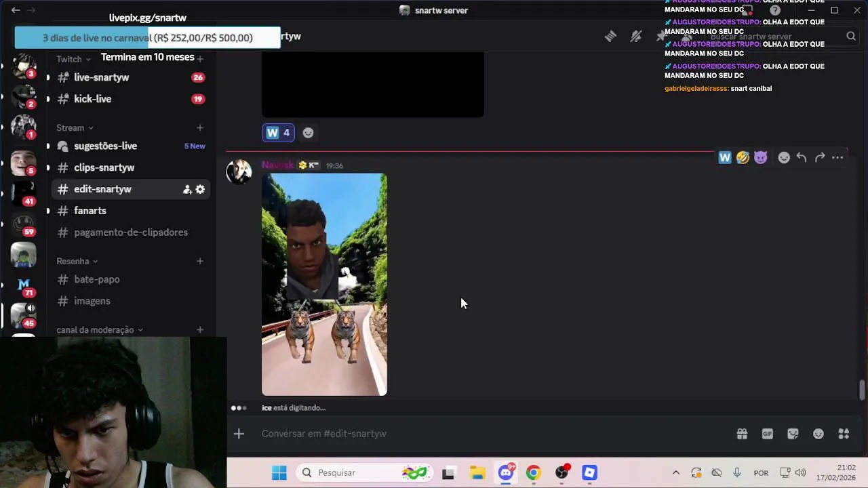Image resolution: width=868 pixels, height=488 pixels.
Task: Collapse the Stream category
Action: coord(75,127)
